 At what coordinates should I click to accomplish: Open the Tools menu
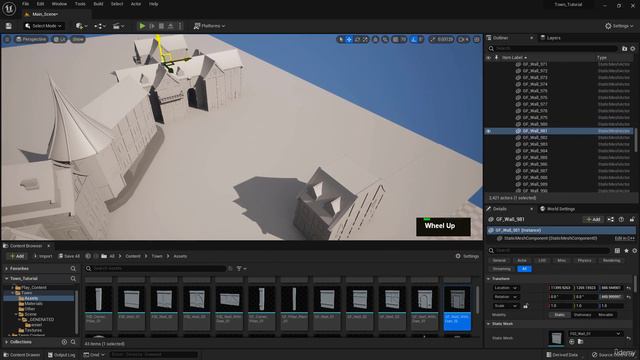80,4
